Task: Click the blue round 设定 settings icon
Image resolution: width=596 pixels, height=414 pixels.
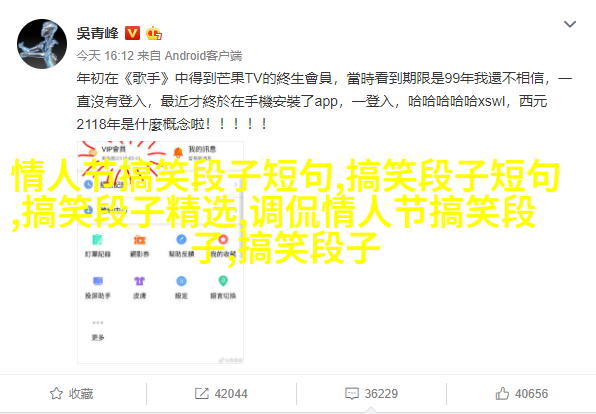Action: pos(181,281)
